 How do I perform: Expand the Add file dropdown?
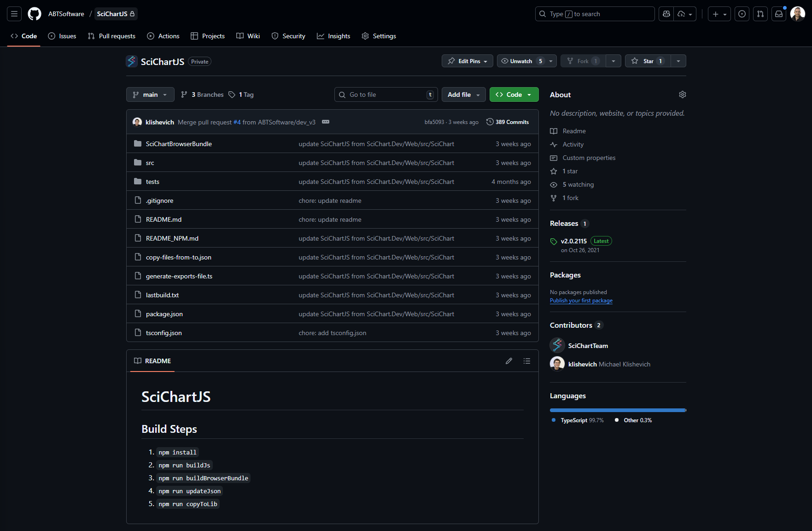click(x=463, y=94)
